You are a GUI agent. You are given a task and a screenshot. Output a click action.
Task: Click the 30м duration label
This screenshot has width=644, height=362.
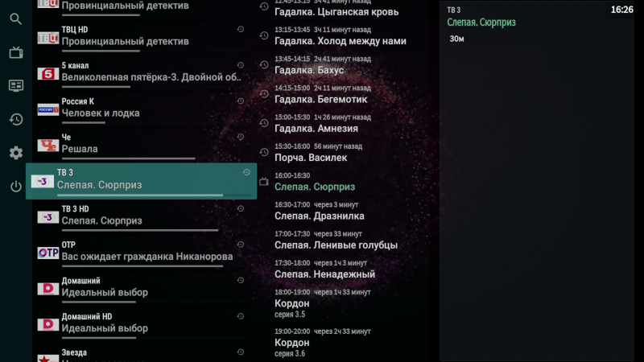click(x=456, y=39)
